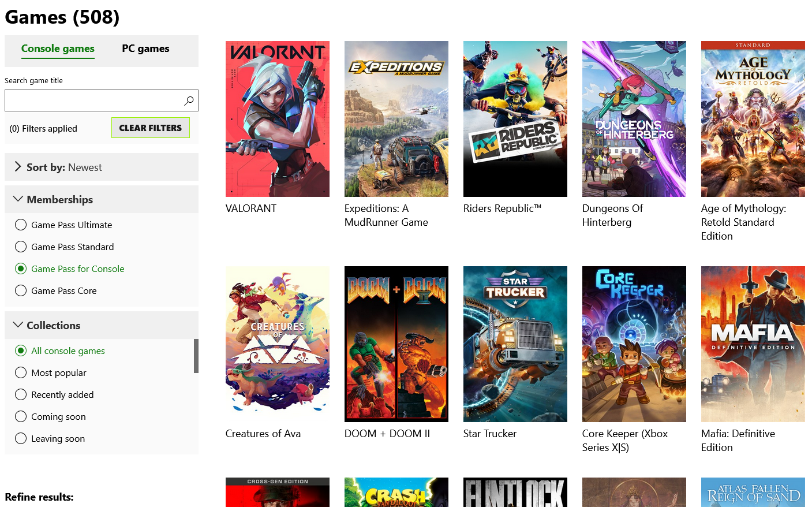
Task: Open the DOOM + DOOM II cover
Action: [x=396, y=344]
